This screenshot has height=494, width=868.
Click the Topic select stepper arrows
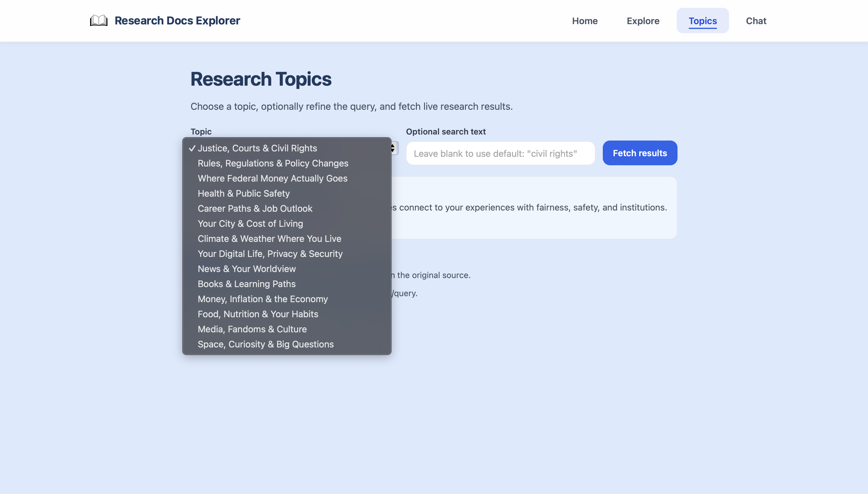(x=393, y=148)
